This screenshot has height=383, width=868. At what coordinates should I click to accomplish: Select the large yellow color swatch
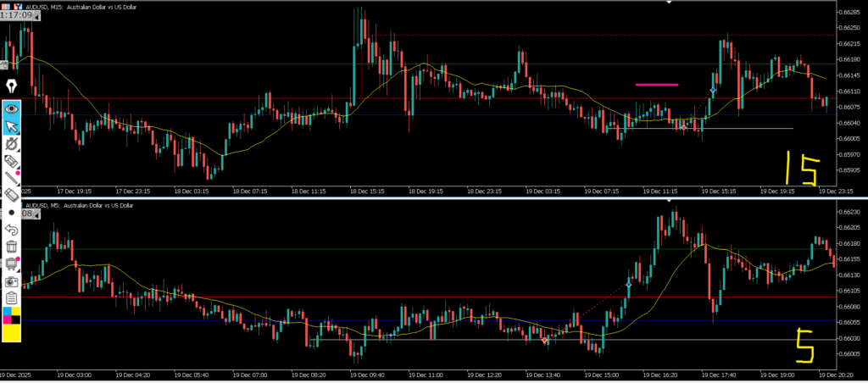12,333
